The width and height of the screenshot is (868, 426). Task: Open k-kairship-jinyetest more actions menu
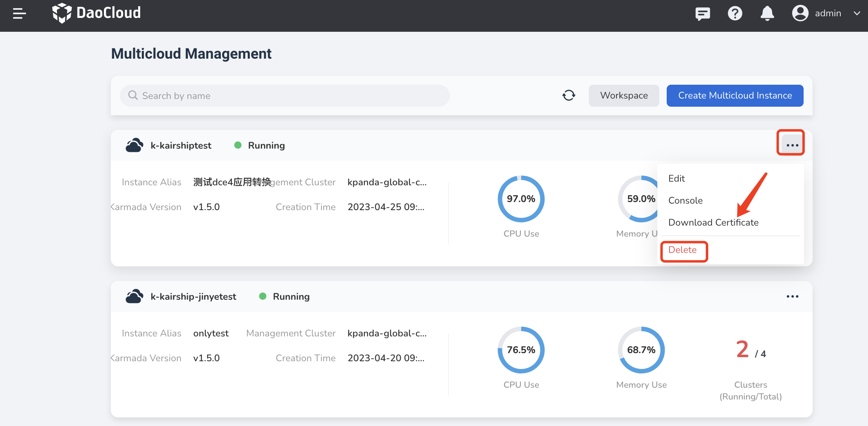792,296
